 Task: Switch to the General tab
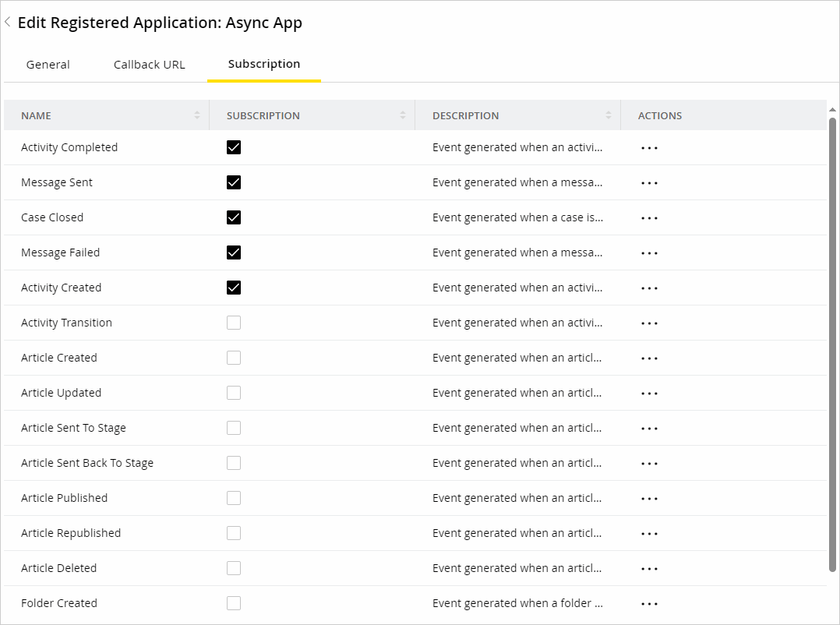click(48, 65)
